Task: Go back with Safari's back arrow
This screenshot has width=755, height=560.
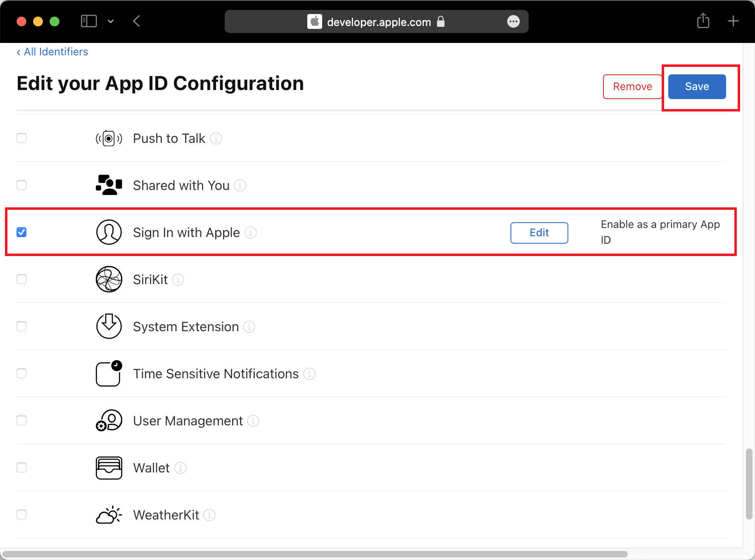Action: coord(137,21)
